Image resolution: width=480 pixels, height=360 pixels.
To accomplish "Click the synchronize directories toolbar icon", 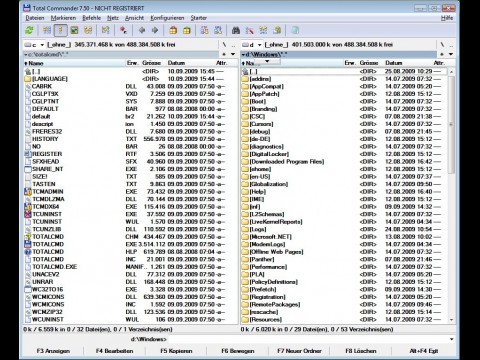I will tap(263, 30).
